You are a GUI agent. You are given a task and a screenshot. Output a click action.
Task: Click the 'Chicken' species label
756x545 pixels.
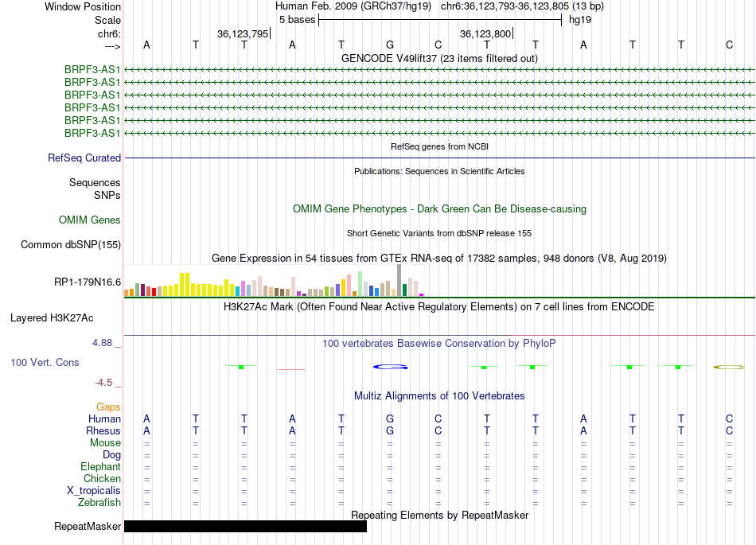point(102,478)
